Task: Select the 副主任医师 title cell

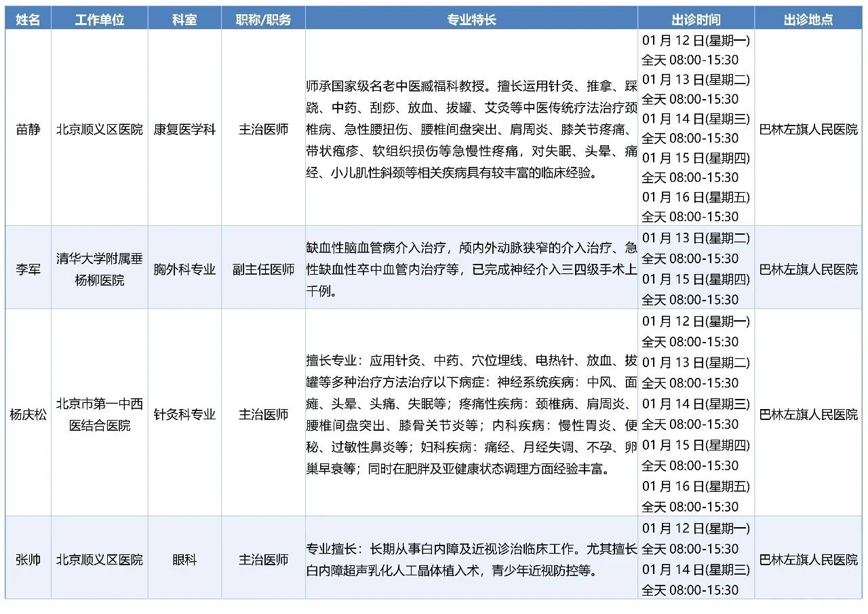Action: (x=263, y=269)
